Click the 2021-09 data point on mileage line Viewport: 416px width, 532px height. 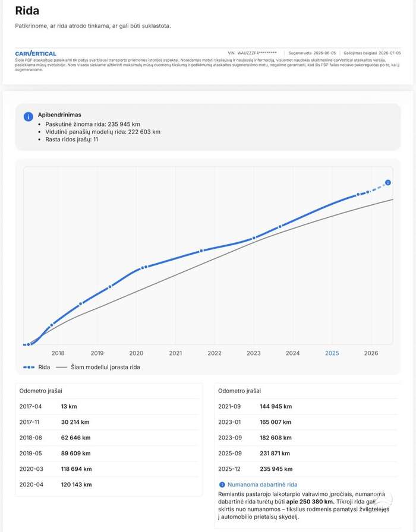pyautogui.click(x=201, y=251)
